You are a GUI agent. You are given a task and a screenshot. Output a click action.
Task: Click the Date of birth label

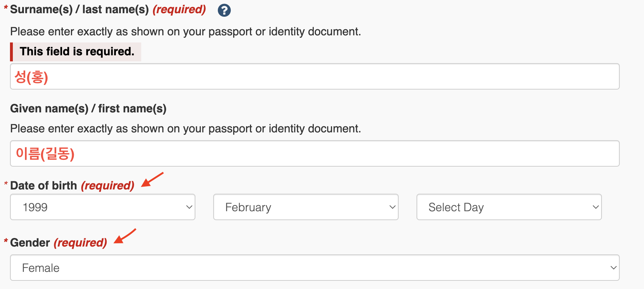pos(44,186)
